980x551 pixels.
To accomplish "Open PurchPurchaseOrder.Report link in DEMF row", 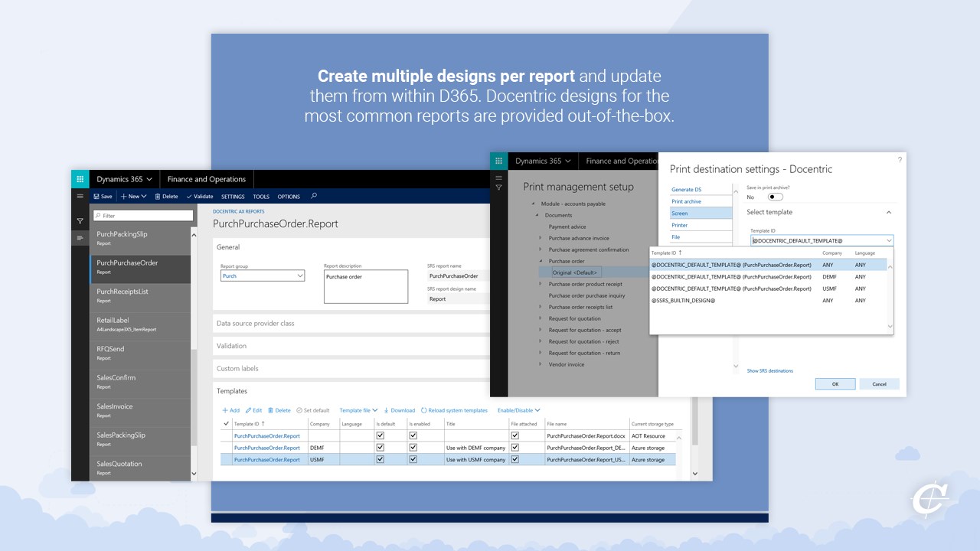I will (267, 448).
